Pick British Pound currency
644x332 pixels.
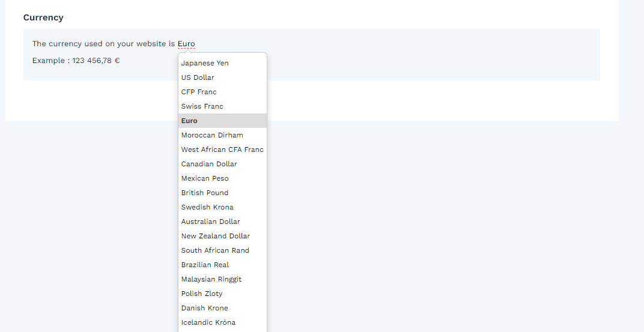point(222,193)
